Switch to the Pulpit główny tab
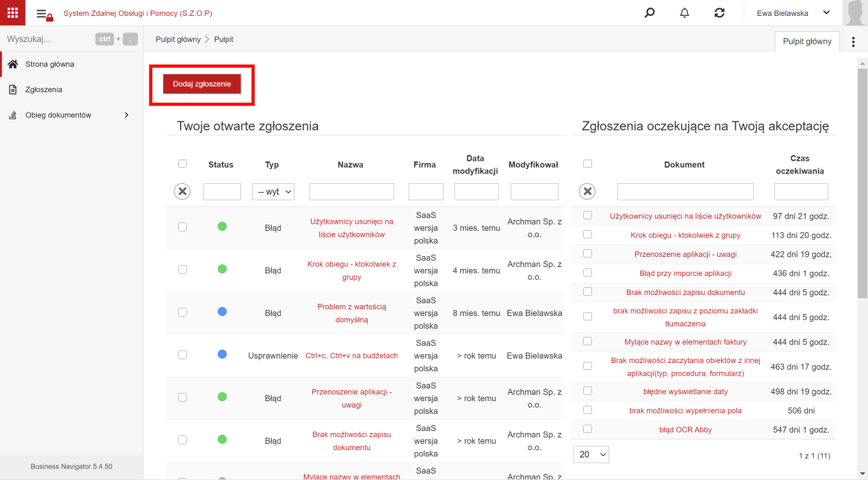The height and width of the screenshot is (480, 868). coord(807,41)
